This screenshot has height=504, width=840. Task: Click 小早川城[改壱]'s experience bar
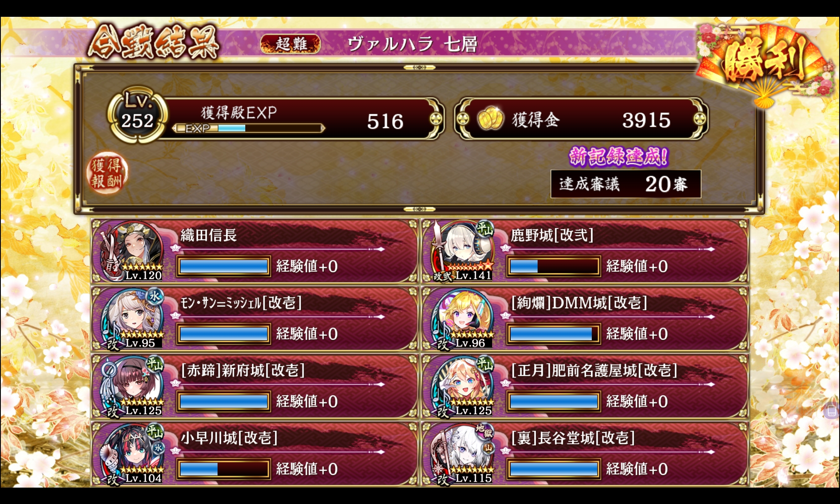click(223, 469)
